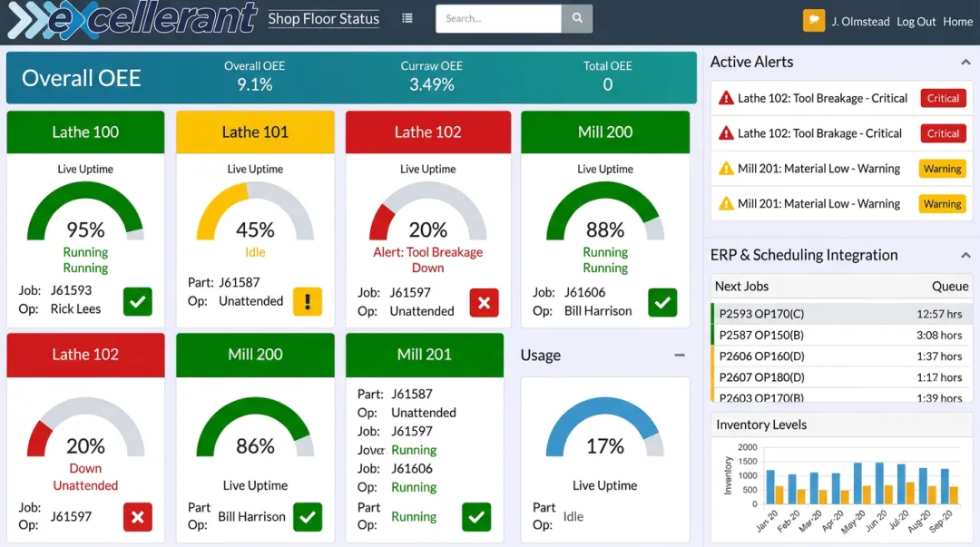Click Critical badge on Tool Breakage alert

click(x=943, y=98)
